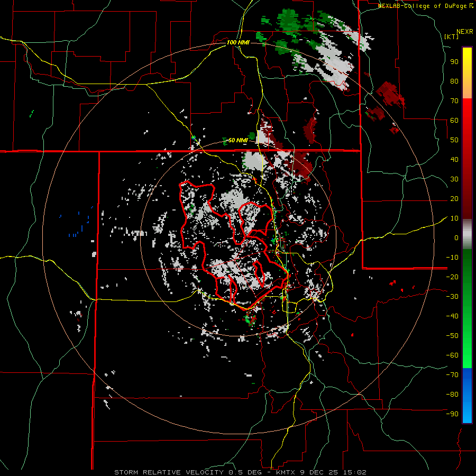
Task: Click the 40 value on the velocity scale
Action: click(454, 159)
